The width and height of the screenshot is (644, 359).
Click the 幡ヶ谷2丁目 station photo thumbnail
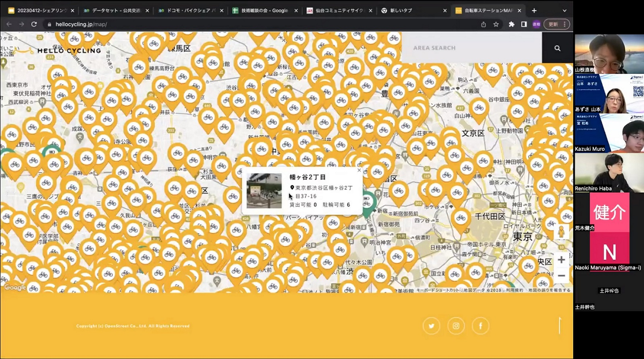tap(264, 191)
